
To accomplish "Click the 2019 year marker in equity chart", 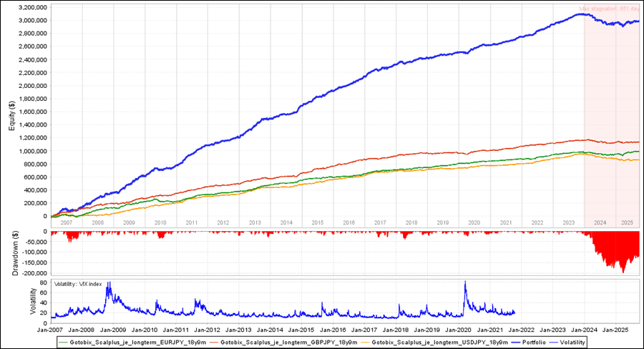I will [x=443, y=223].
